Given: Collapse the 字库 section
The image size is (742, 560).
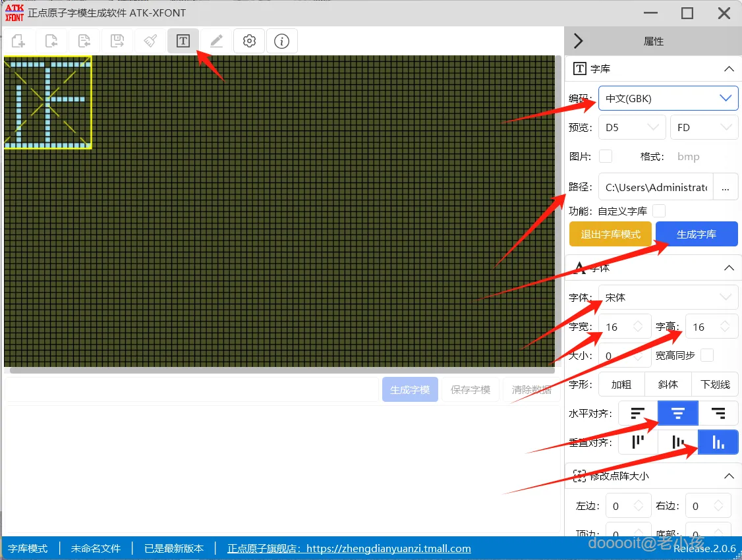Looking at the screenshot, I should (x=729, y=69).
